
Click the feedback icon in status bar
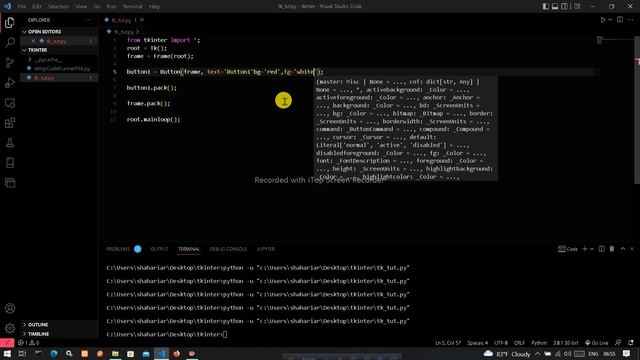pos(618,343)
